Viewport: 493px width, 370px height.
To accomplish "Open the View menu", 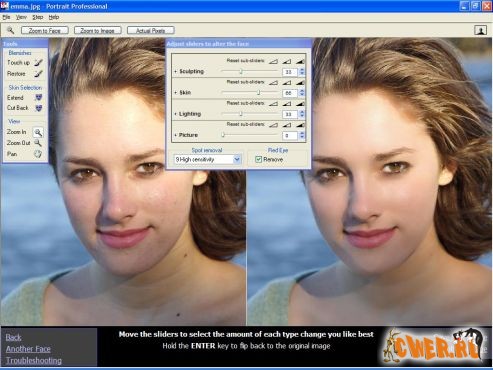I will pyautogui.click(x=21, y=17).
